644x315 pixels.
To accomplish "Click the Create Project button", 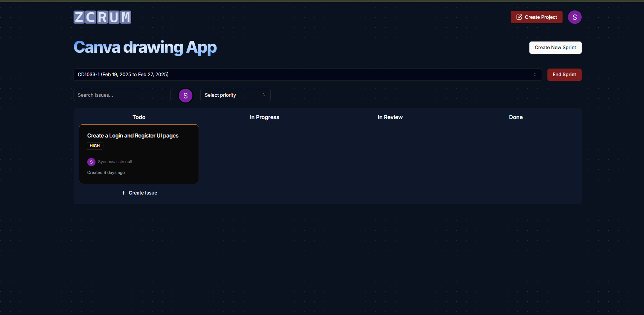I will point(536,17).
